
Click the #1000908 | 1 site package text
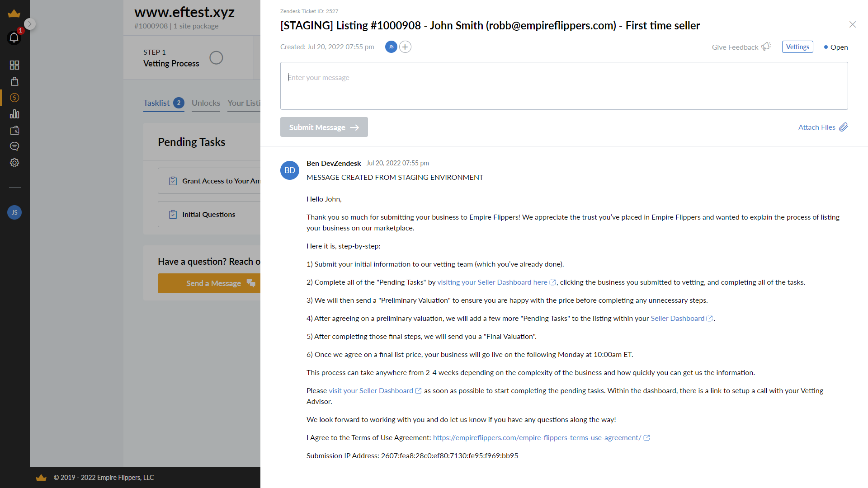click(x=176, y=26)
